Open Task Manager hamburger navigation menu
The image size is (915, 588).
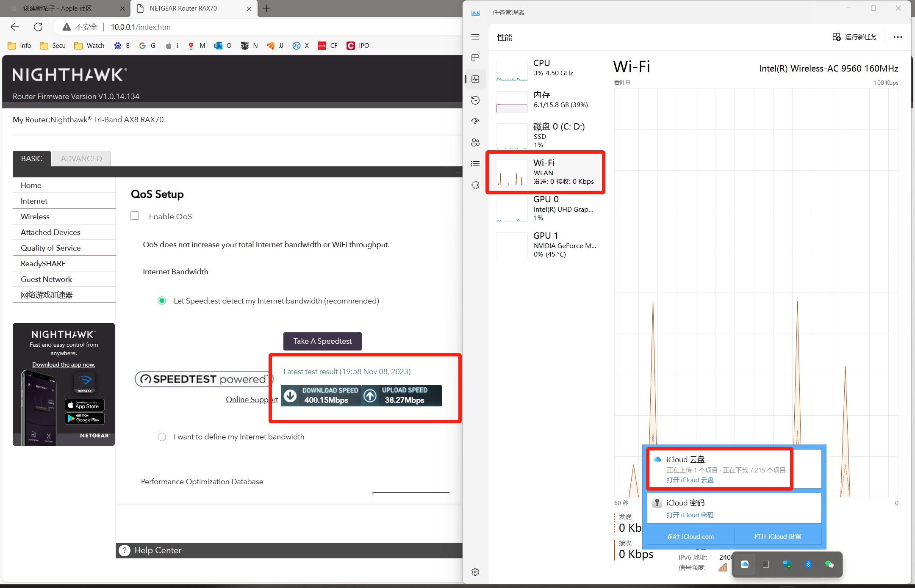coord(475,37)
